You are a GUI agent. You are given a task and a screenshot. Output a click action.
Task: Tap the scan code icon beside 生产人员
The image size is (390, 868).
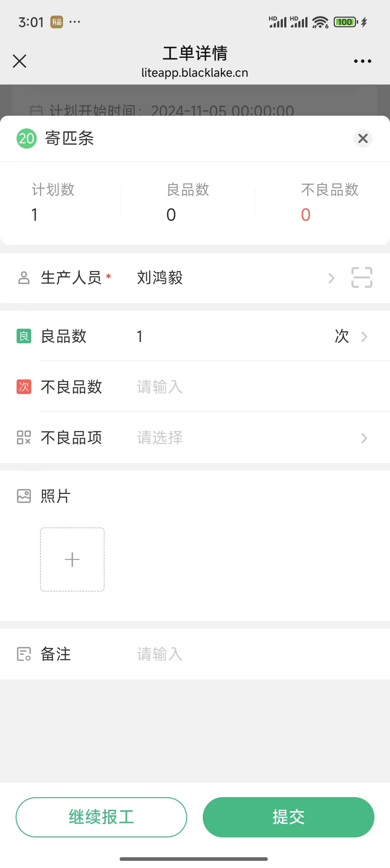tap(362, 278)
